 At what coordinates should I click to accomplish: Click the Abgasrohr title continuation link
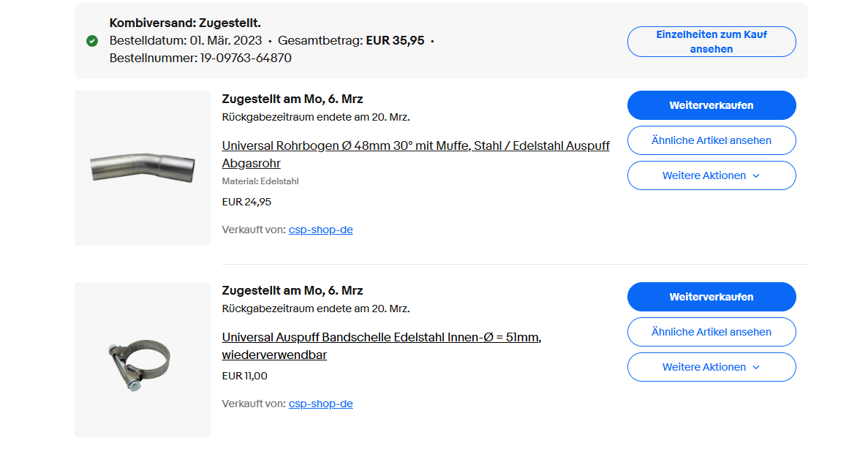(252, 163)
